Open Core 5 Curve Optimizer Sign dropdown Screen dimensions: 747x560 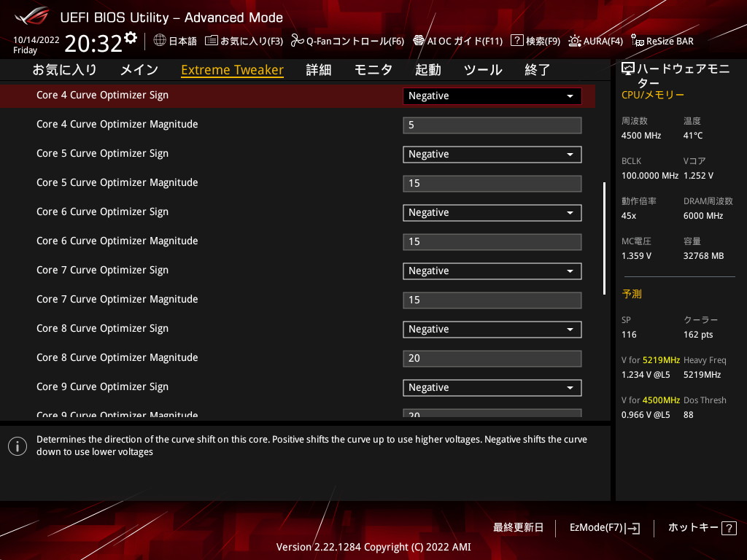(x=492, y=155)
